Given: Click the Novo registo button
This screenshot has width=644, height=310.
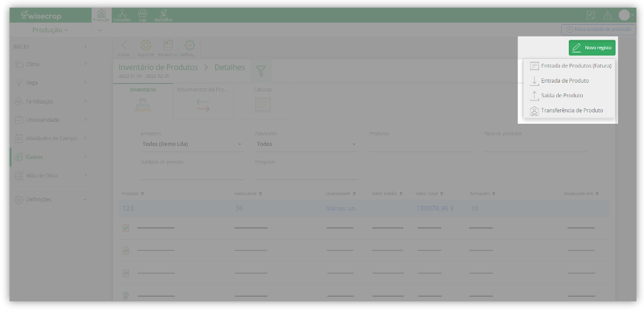Looking at the screenshot, I should pyautogui.click(x=592, y=47).
